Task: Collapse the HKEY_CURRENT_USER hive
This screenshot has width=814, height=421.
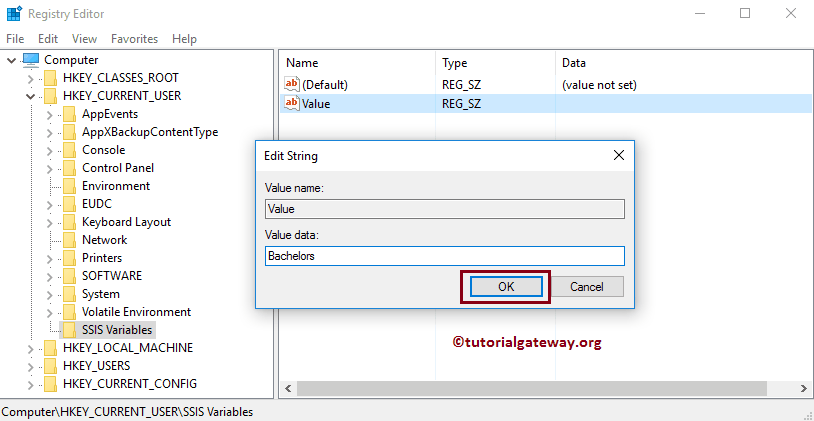Action: [x=31, y=97]
